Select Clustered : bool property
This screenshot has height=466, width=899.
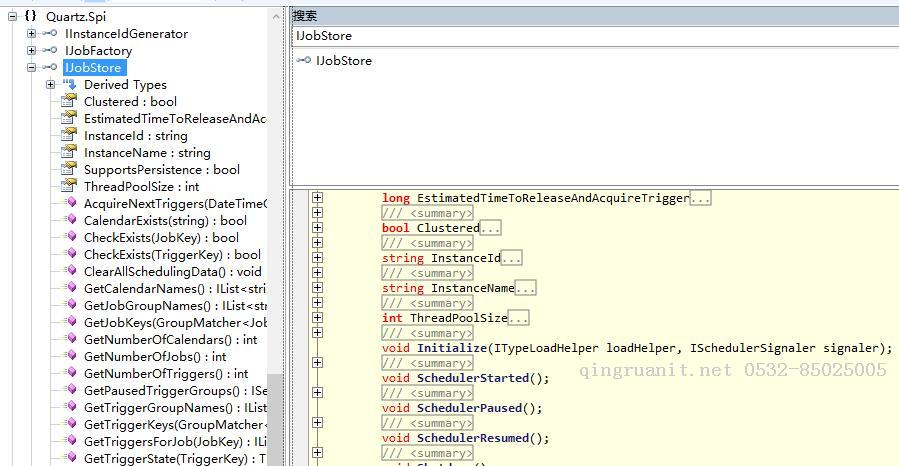click(x=130, y=101)
